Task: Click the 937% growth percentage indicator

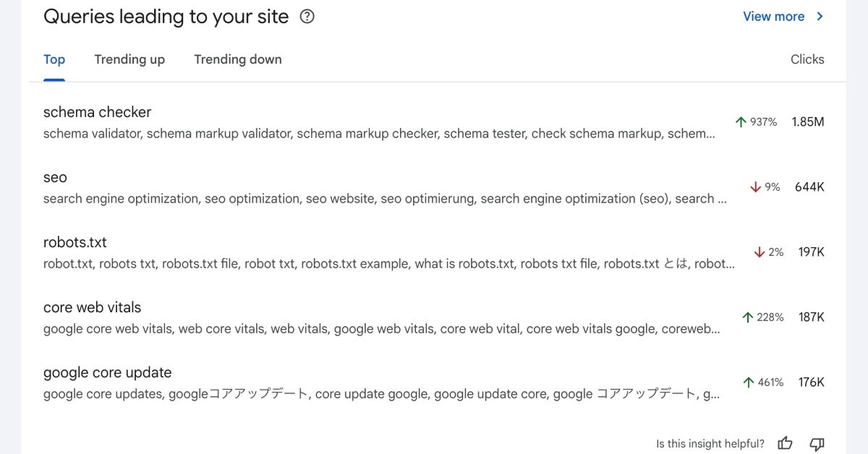Action: [765, 121]
